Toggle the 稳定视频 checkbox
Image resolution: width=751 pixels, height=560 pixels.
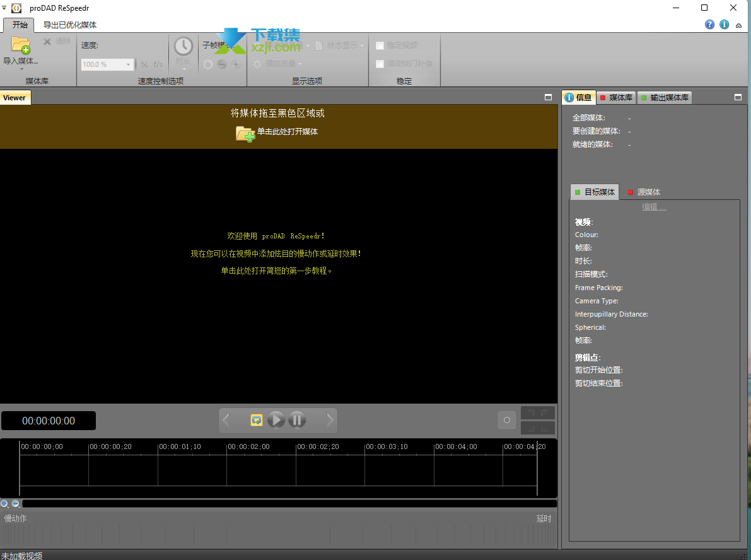click(x=380, y=45)
